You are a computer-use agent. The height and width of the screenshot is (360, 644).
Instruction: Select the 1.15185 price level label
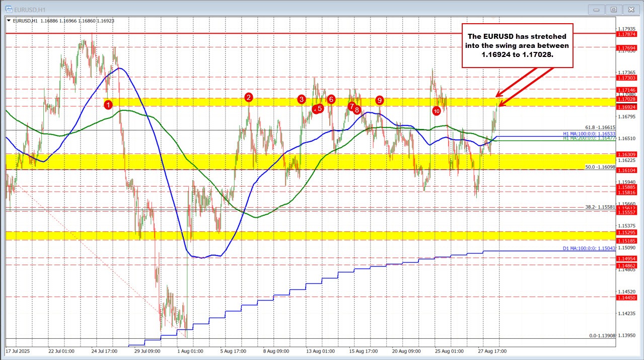pyautogui.click(x=626, y=241)
